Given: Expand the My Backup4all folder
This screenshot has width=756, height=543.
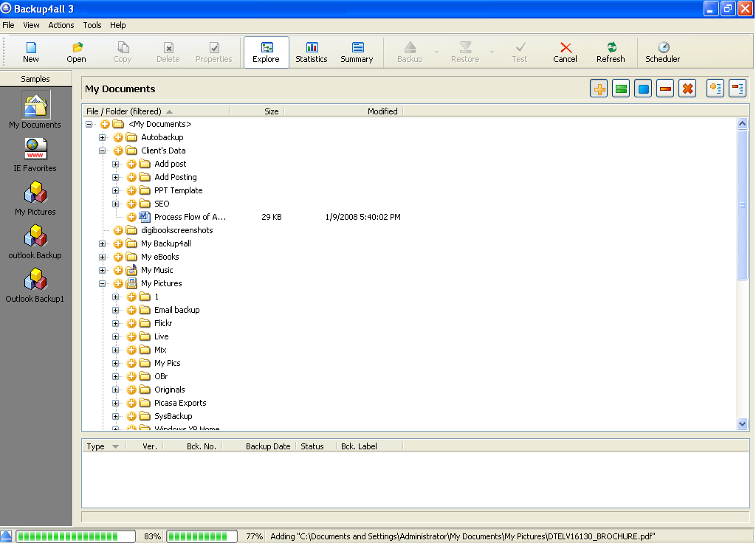Looking at the screenshot, I should pos(102,243).
